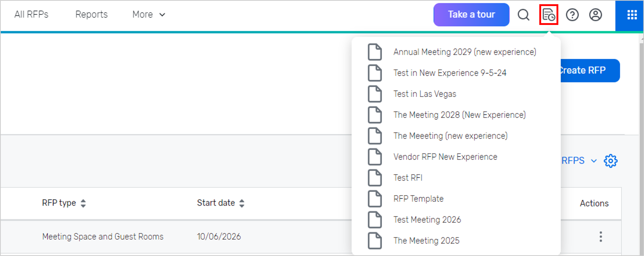The image size is (644, 256).
Task: Toggle the RFP type column sort
Action: pos(84,203)
